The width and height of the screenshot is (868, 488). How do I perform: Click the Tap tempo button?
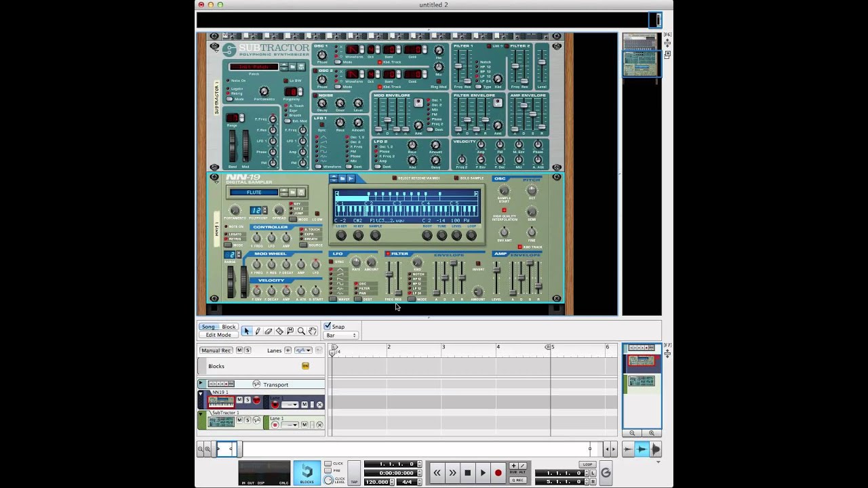pyautogui.click(x=354, y=473)
